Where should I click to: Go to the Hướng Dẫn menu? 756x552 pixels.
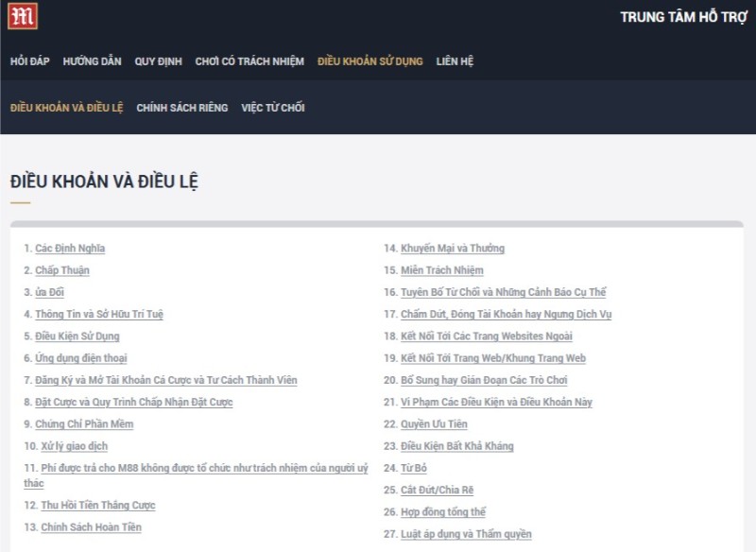(x=93, y=61)
